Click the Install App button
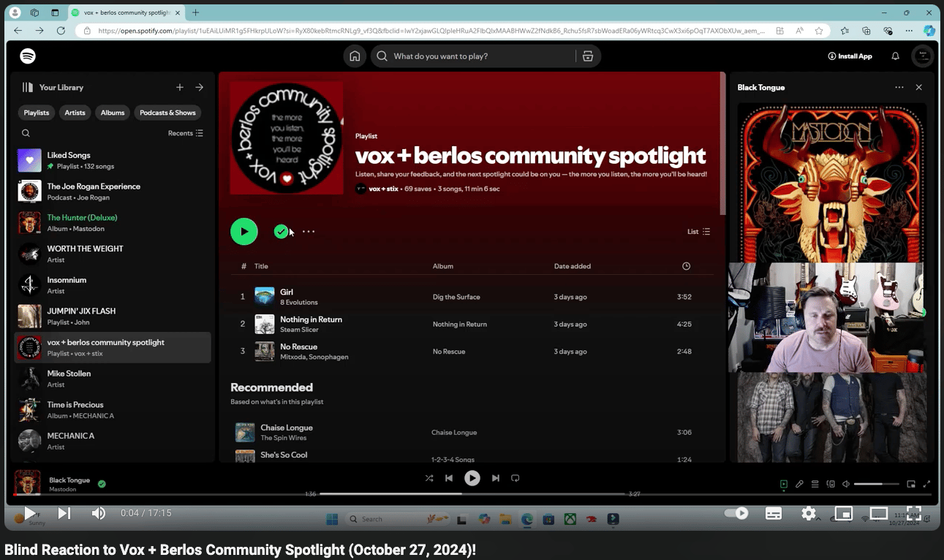This screenshot has width=944, height=560. pyautogui.click(x=850, y=56)
